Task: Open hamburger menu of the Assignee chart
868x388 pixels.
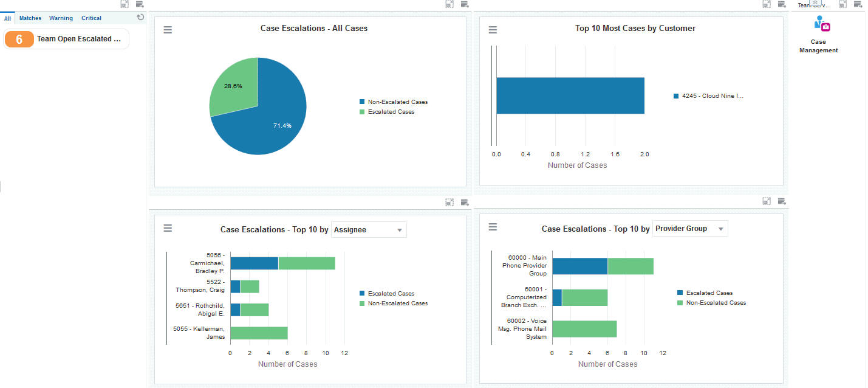Action: click(x=168, y=228)
